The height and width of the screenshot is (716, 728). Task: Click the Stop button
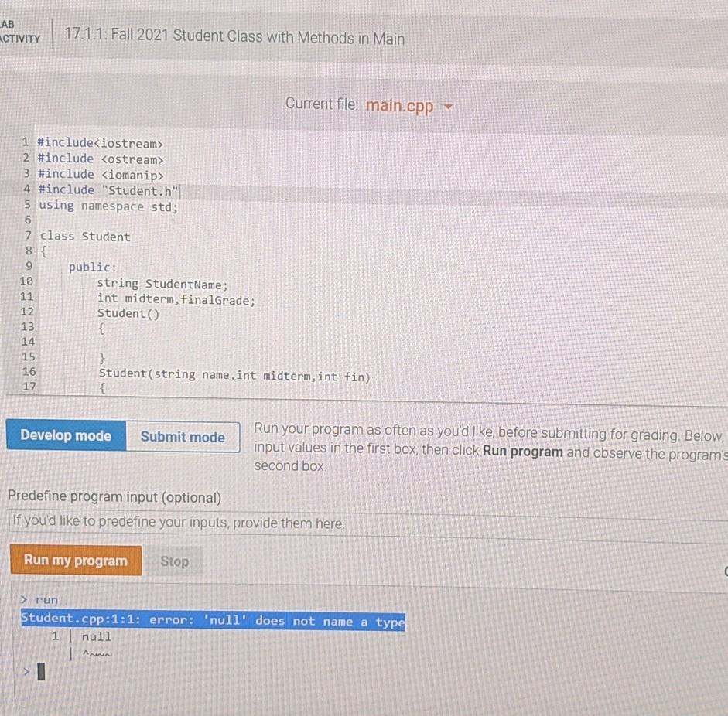175,561
